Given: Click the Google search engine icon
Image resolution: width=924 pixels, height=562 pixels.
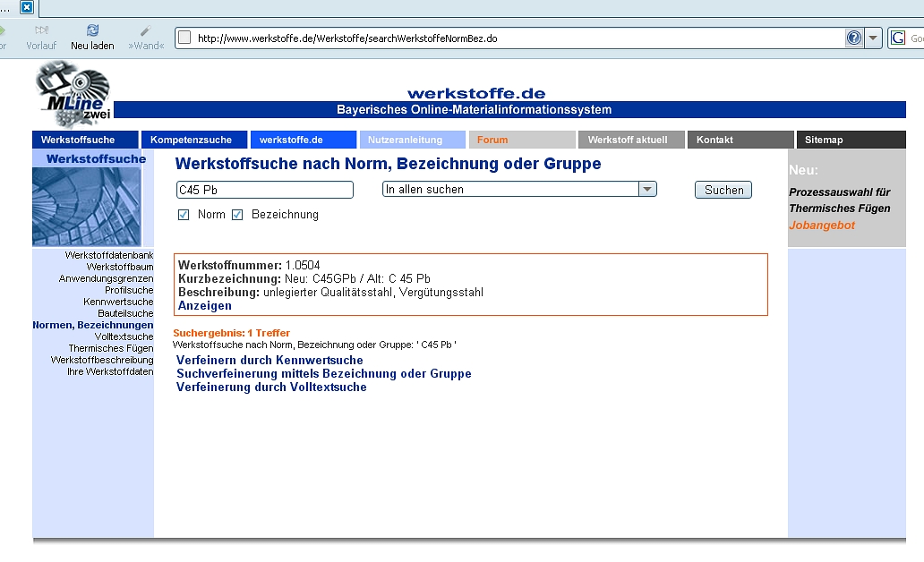Looking at the screenshot, I should click(898, 38).
